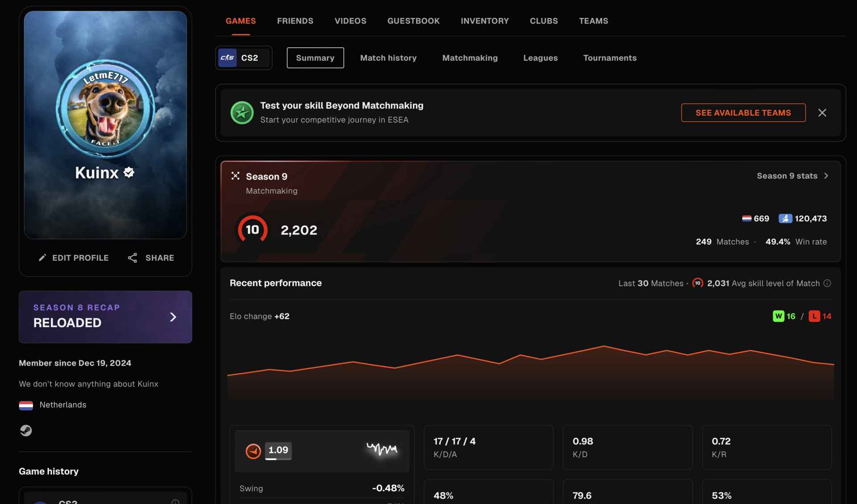Click the skill level 10 badge
857x504 pixels.
[252, 229]
